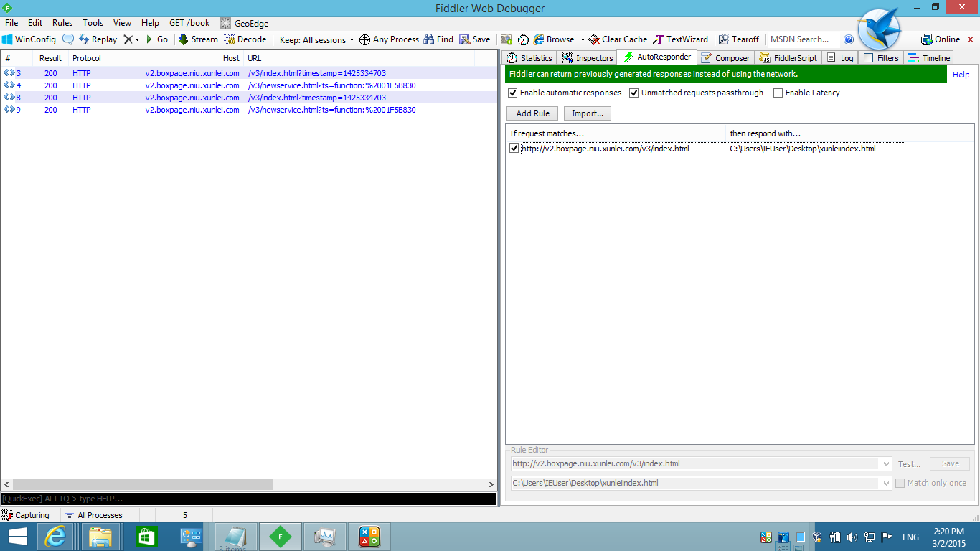Image resolution: width=980 pixels, height=551 pixels.
Task: Open the View menu
Action: click(x=122, y=23)
